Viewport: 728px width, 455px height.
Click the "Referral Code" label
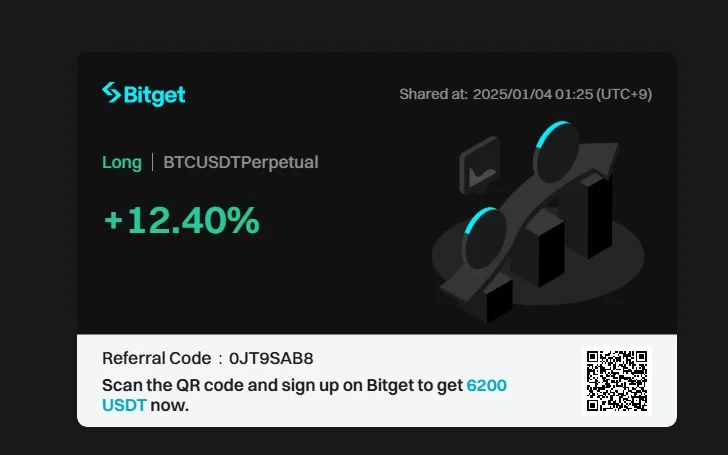pyautogui.click(x=156, y=359)
